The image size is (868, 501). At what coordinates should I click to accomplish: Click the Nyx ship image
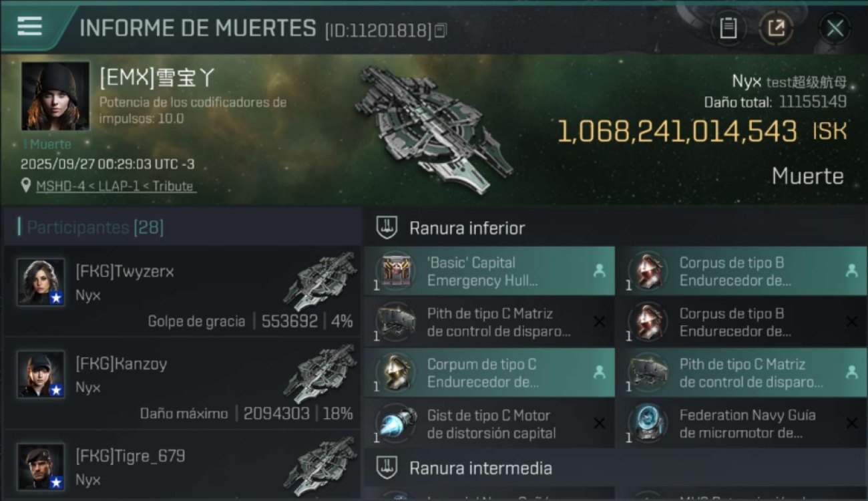point(434,128)
